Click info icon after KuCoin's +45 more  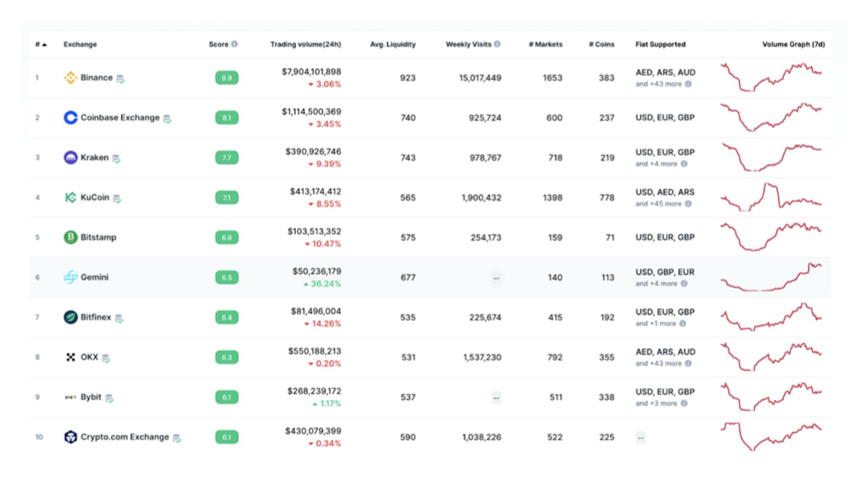688,204
